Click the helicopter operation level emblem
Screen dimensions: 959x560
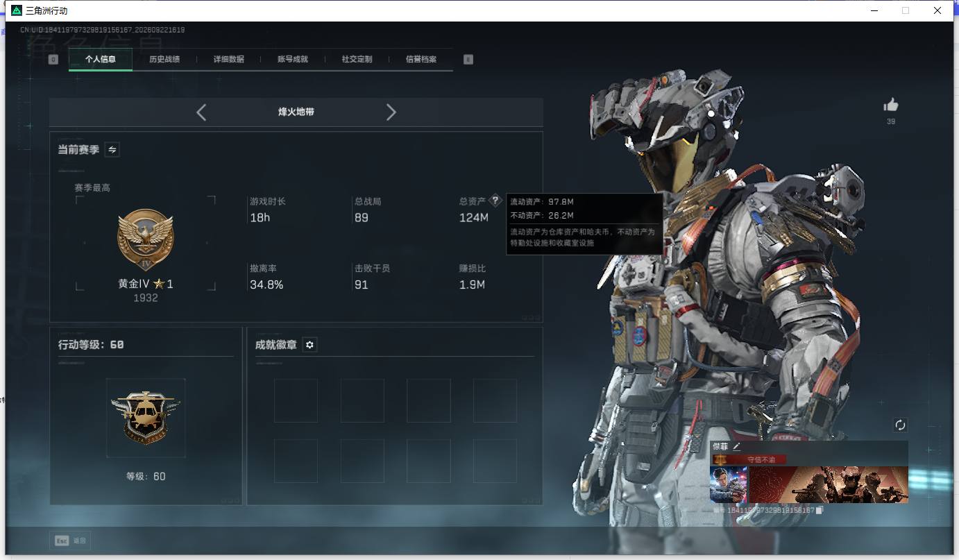coord(146,418)
